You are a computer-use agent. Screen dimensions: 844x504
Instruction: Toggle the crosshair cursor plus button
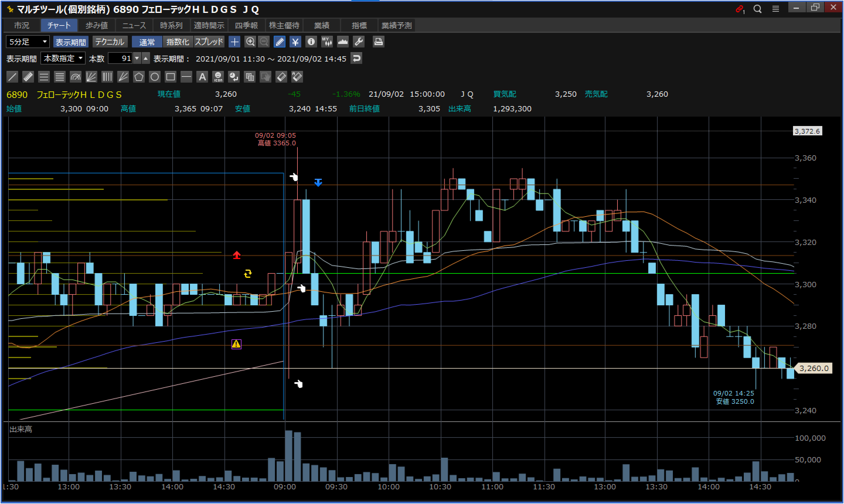[x=234, y=42]
